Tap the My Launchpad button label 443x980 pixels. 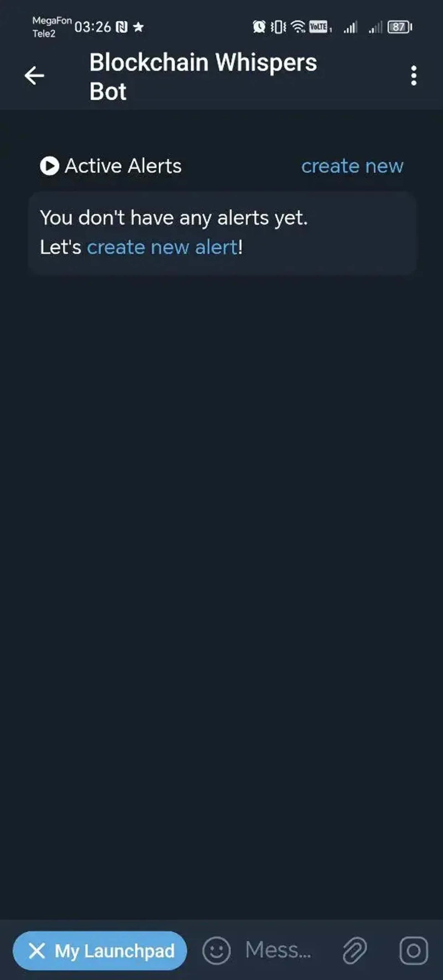point(114,951)
